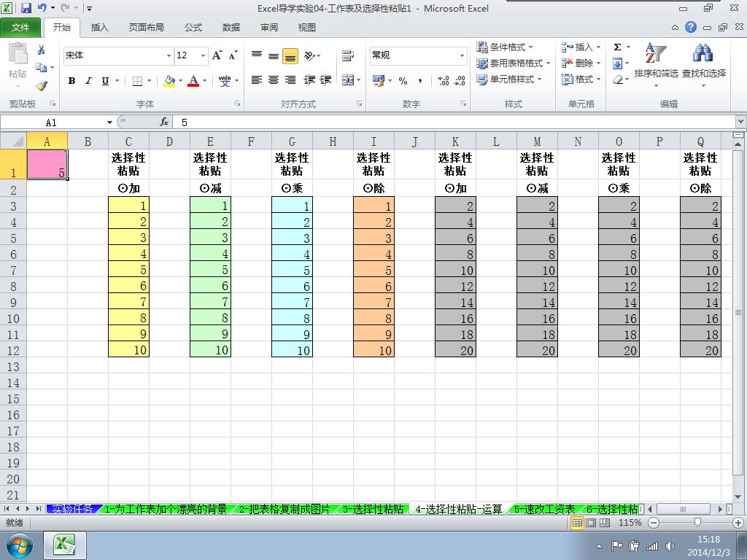Select the Format Painter brush

(42, 86)
